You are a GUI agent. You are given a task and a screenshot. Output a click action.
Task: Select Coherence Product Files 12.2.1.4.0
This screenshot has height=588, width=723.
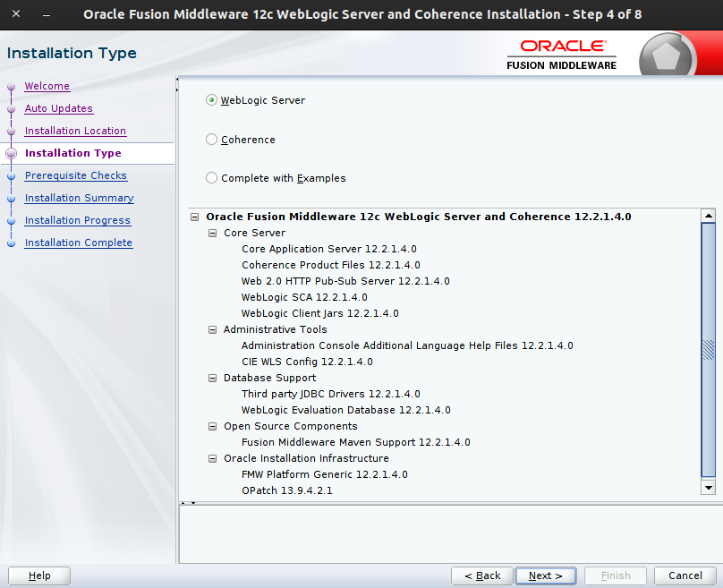pyautogui.click(x=331, y=265)
